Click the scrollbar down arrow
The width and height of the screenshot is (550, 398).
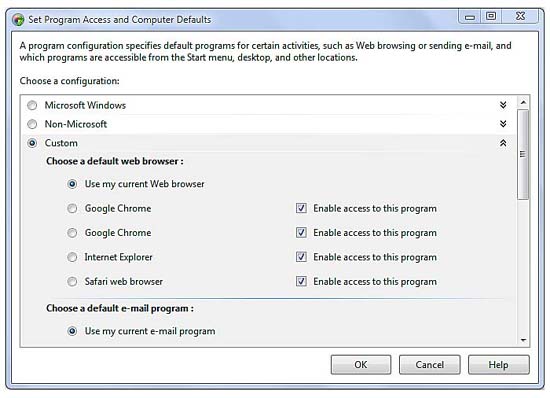tap(523, 340)
